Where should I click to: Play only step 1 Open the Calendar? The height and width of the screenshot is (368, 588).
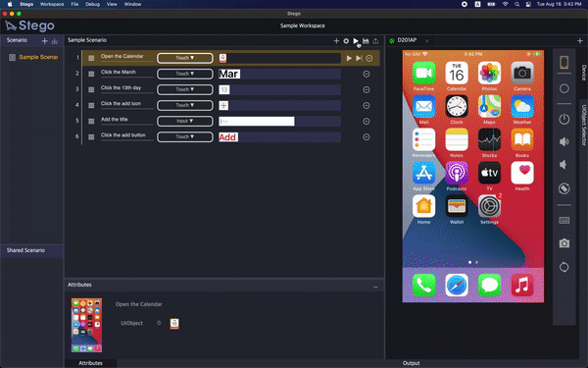point(349,58)
